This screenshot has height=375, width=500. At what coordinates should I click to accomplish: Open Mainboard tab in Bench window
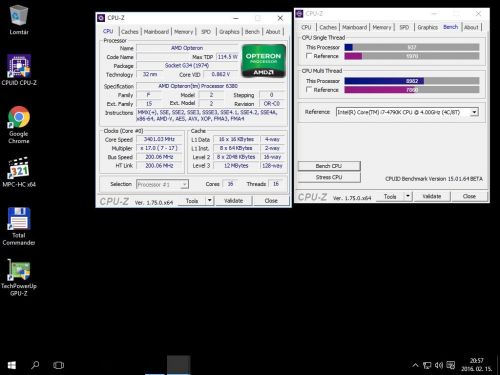[x=354, y=27]
